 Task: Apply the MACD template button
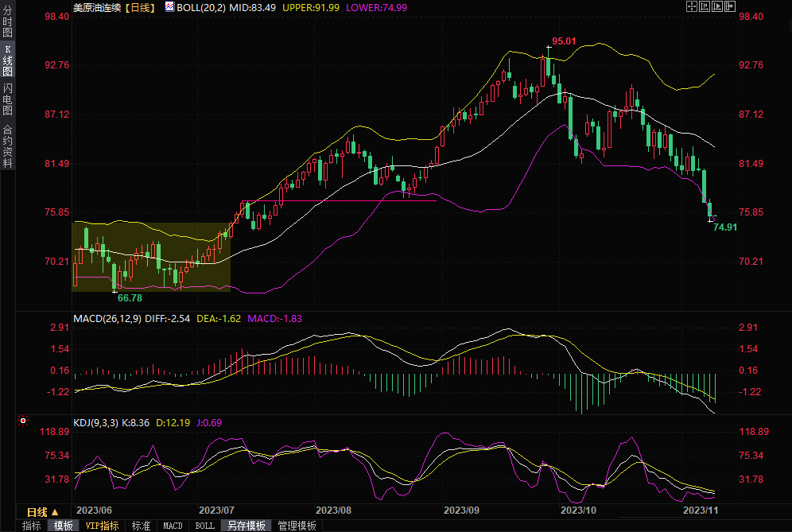(x=173, y=526)
